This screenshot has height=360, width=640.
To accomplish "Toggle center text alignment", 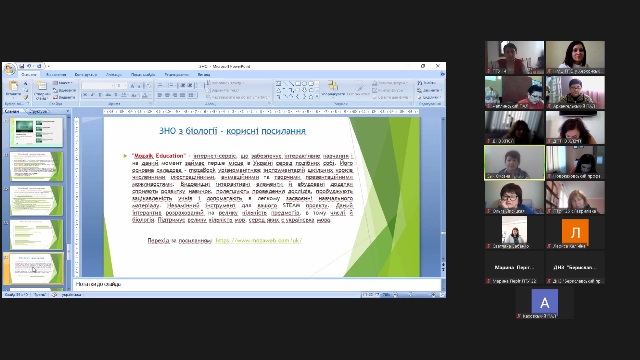I will pyautogui.click(x=167, y=95).
